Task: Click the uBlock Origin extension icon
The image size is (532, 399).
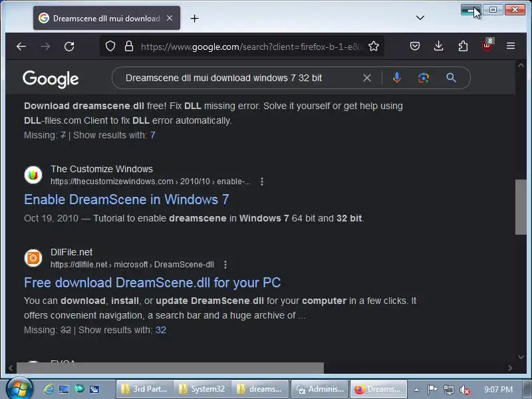Action: [x=487, y=45]
